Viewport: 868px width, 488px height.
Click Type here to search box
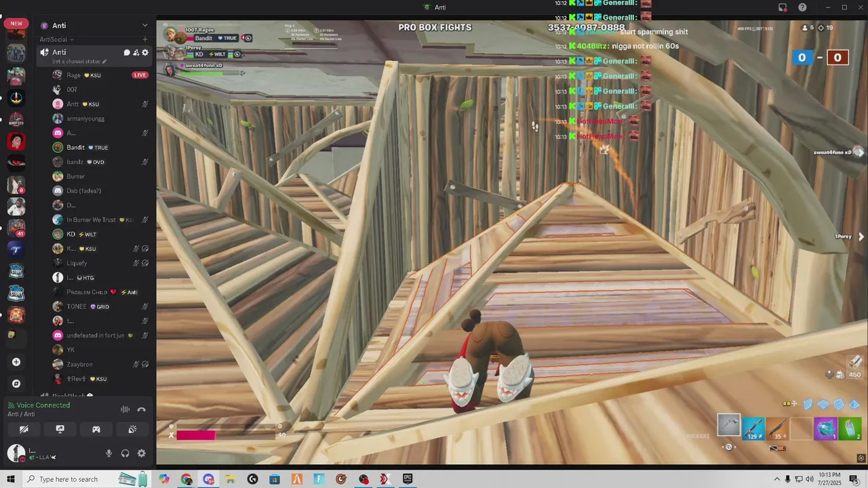86,479
